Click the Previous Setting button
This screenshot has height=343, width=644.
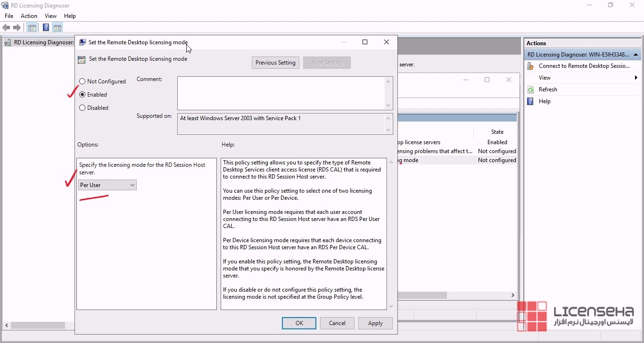point(275,63)
